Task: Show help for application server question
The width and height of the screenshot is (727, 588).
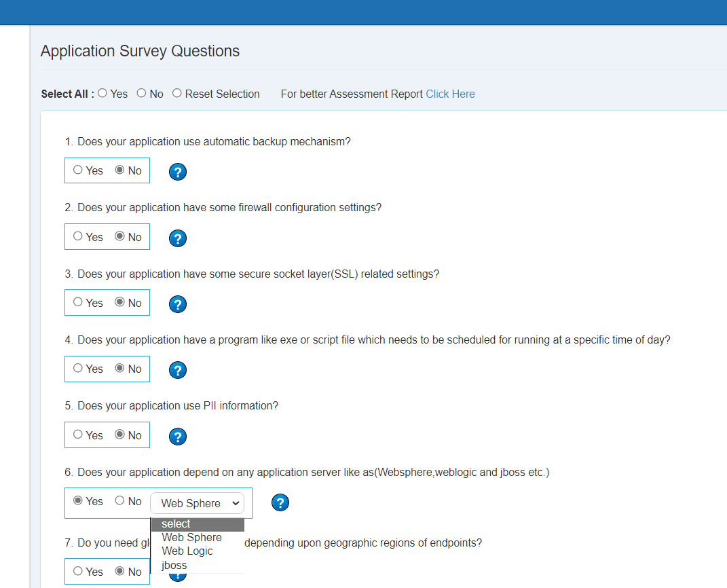Action: (x=280, y=502)
